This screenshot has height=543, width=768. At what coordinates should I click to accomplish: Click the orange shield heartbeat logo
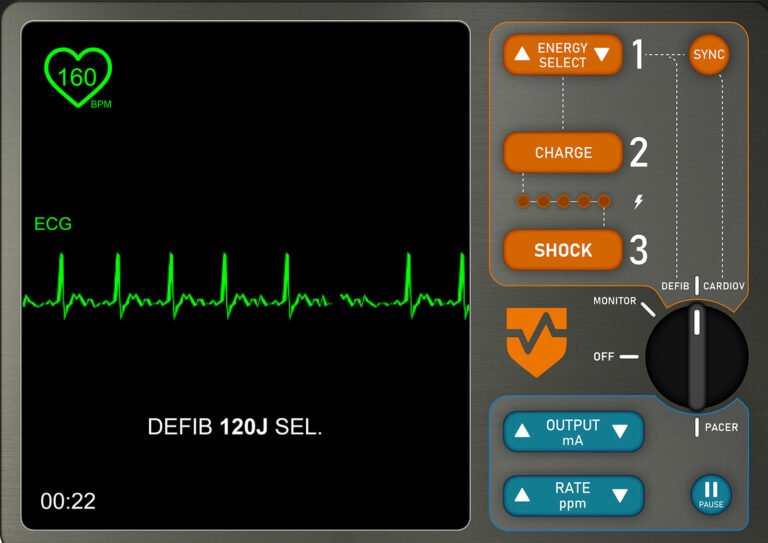point(536,341)
